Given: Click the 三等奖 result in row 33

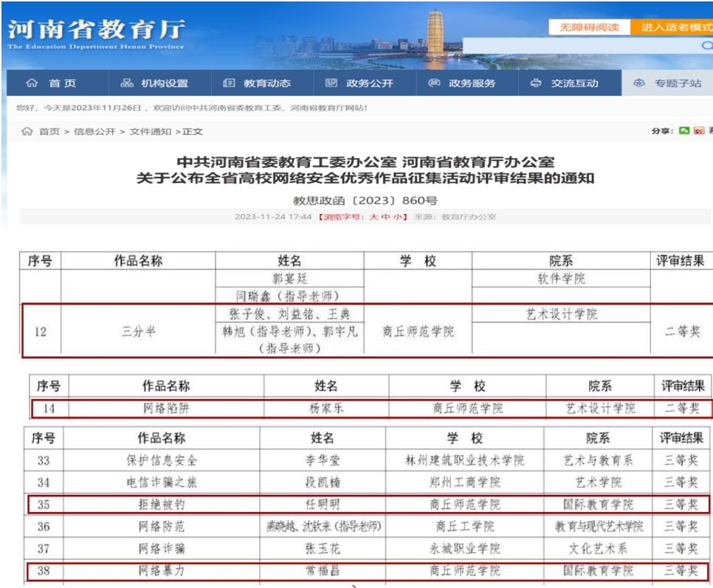Looking at the screenshot, I should click(681, 460).
